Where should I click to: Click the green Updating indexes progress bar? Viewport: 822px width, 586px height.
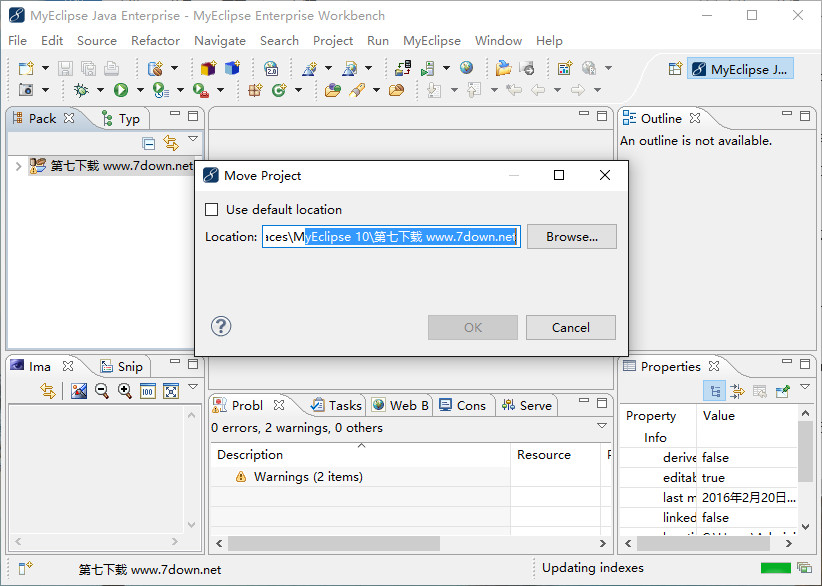pyautogui.click(x=776, y=568)
